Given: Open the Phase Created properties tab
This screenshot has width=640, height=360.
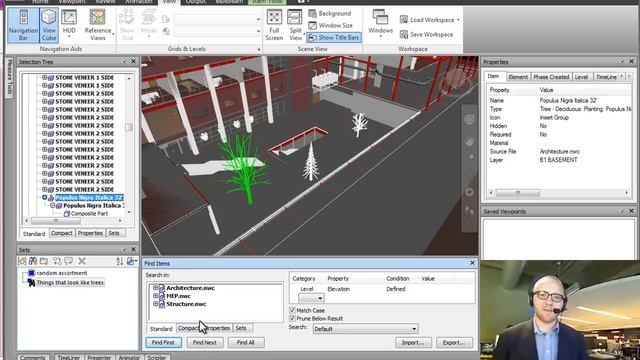Looking at the screenshot, I should click(551, 77).
